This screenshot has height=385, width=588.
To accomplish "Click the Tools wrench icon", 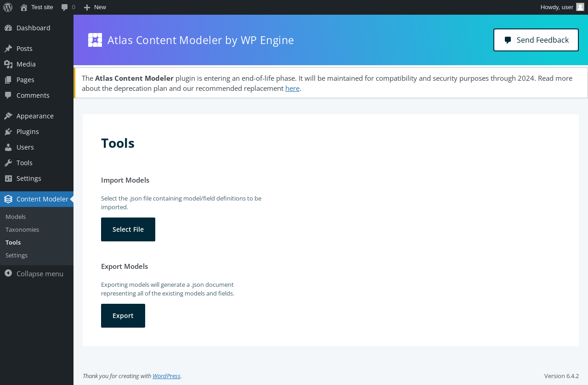I will coord(8,163).
